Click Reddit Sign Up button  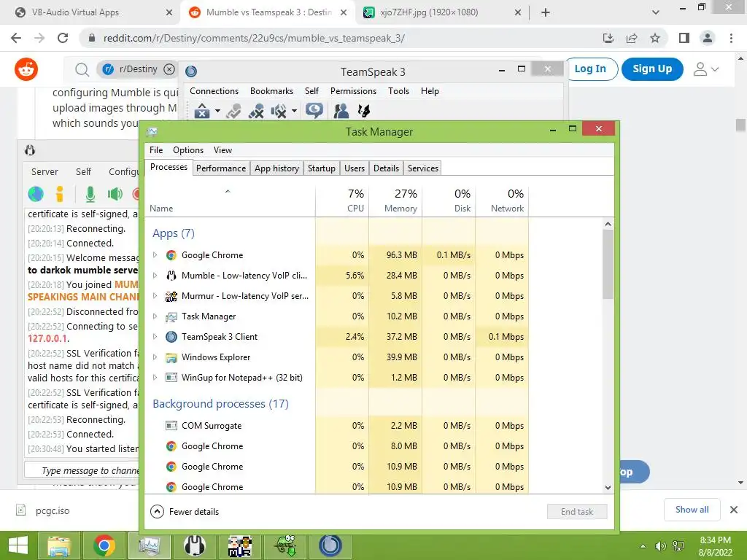(652, 69)
